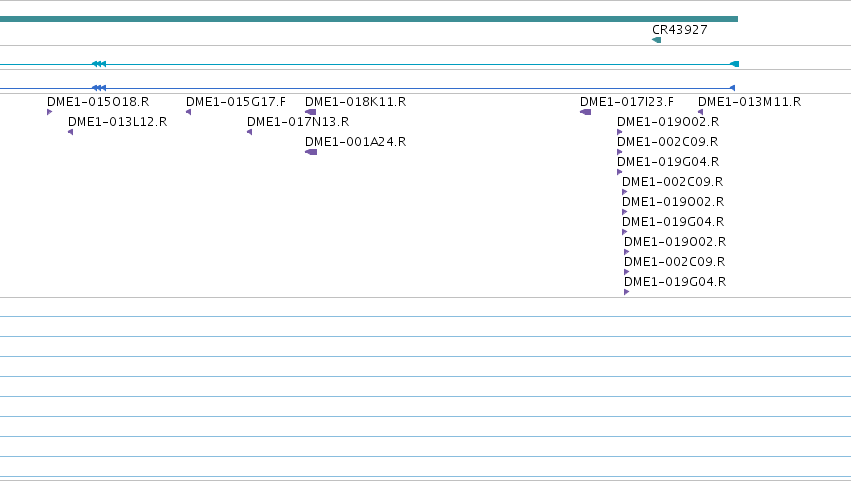Select the purple arrow under the last DME1-019G04.R
The width and height of the screenshot is (851, 481).
[x=627, y=292]
